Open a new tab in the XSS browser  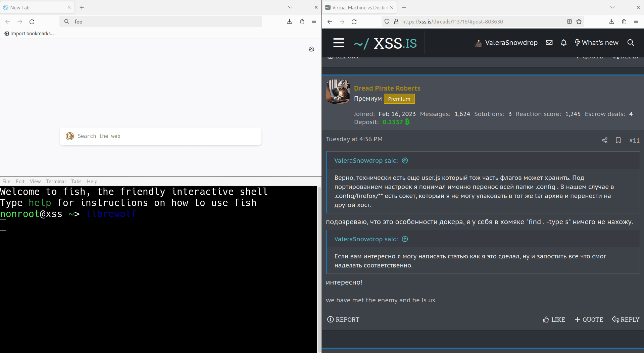pos(404,7)
